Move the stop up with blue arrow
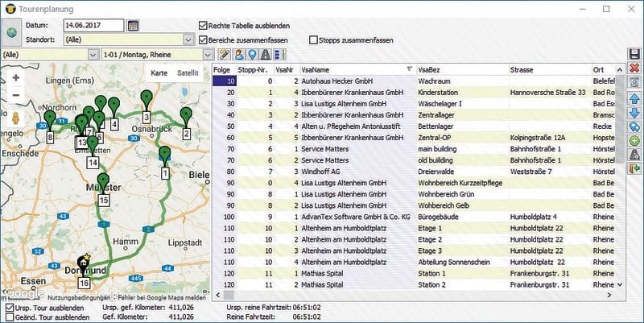The height and width of the screenshot is (323, 644). click(634, 98)
